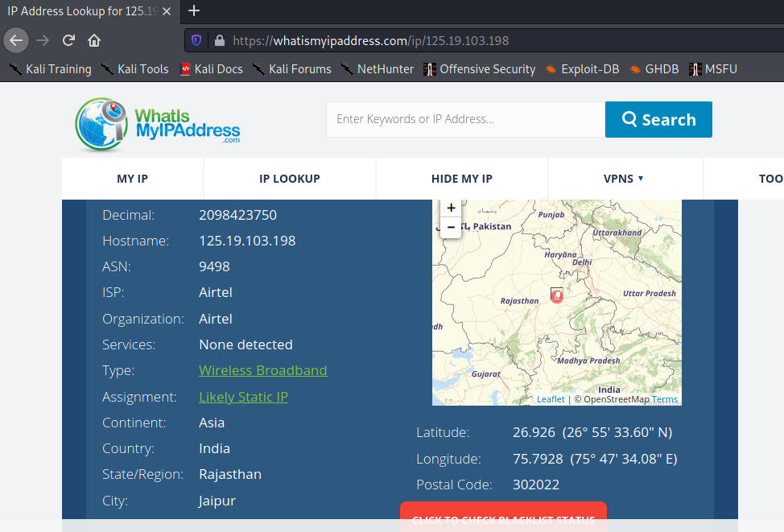Zoom in on the map
The height and width of the screenshot is (532, 784).
(451, 208)
